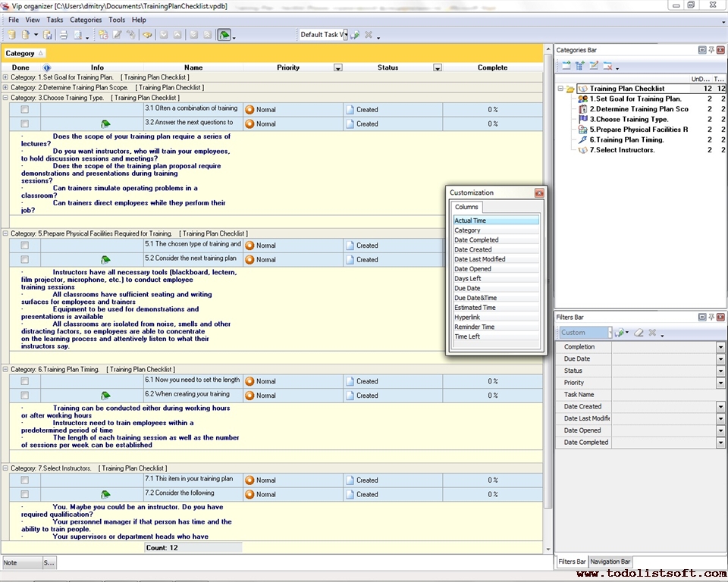Create a new category in Categories Bar

pos(566,67)
